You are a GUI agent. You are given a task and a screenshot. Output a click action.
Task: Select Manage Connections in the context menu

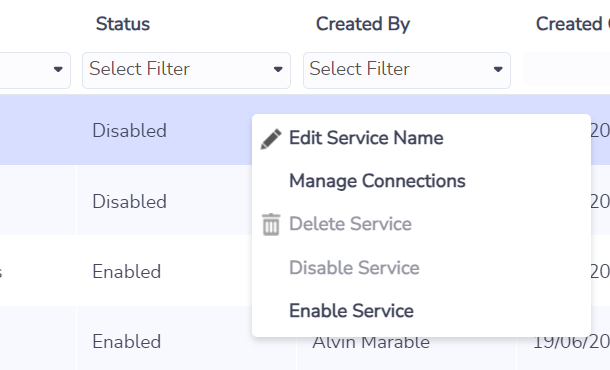pyautogui.click(x=377, y=181)
